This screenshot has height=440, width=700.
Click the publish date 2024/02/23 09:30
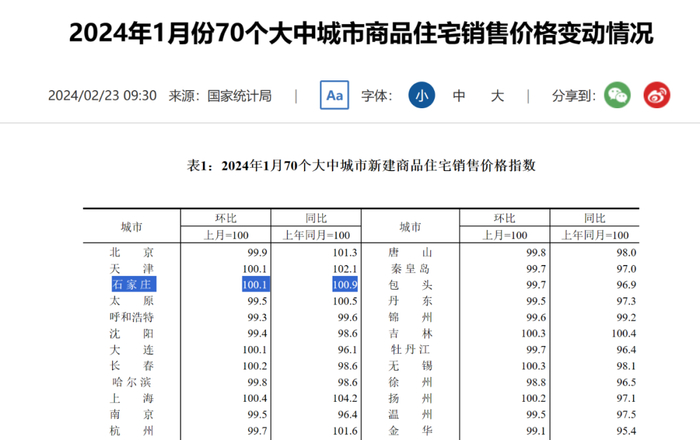102,95
